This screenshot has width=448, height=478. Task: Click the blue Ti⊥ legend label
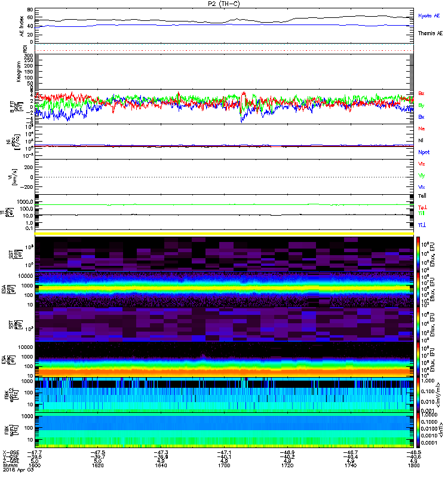point(422,225)
